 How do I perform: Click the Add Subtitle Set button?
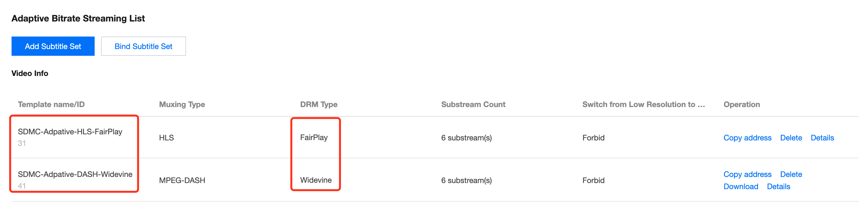point(53,46)
